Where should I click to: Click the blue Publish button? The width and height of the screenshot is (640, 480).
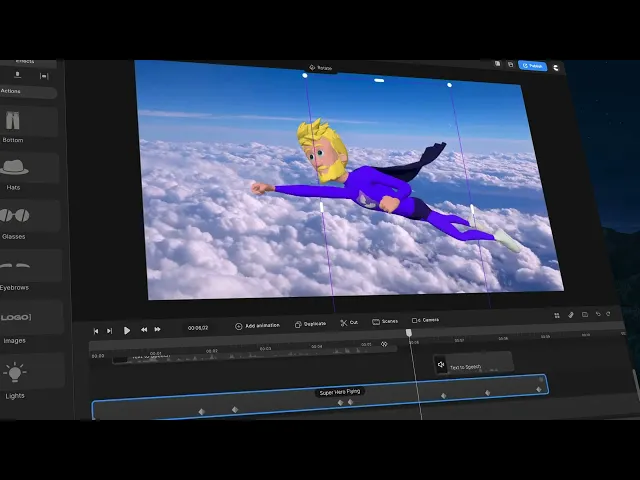click(x=533, y=66)
